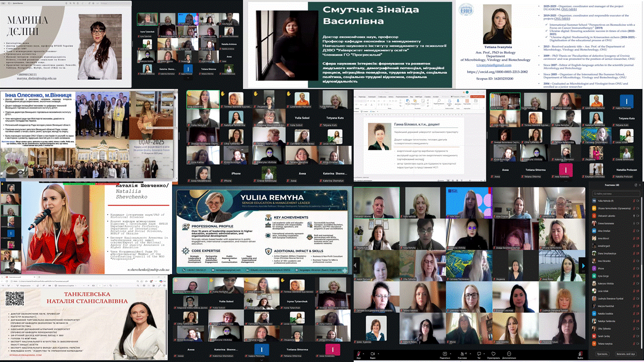Click the Включить свой звук unmute button
The image size is (644, 362).
626,354
